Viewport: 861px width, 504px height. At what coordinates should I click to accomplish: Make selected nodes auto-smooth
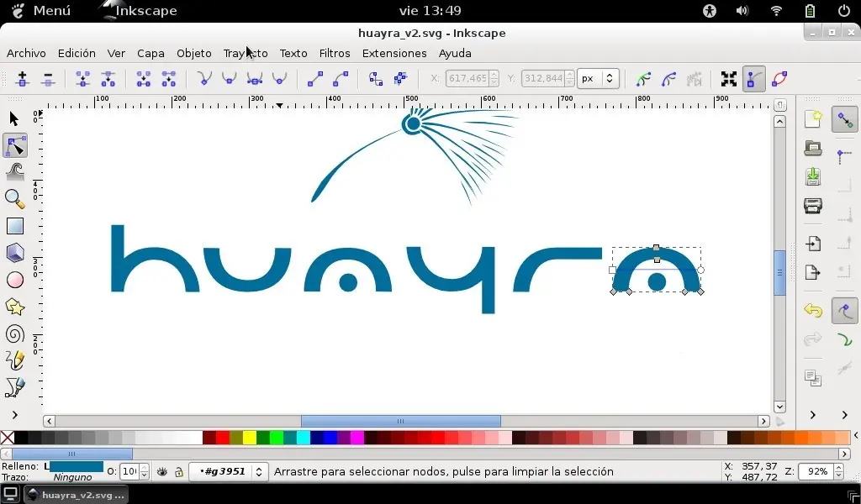[x=279, y=79]
